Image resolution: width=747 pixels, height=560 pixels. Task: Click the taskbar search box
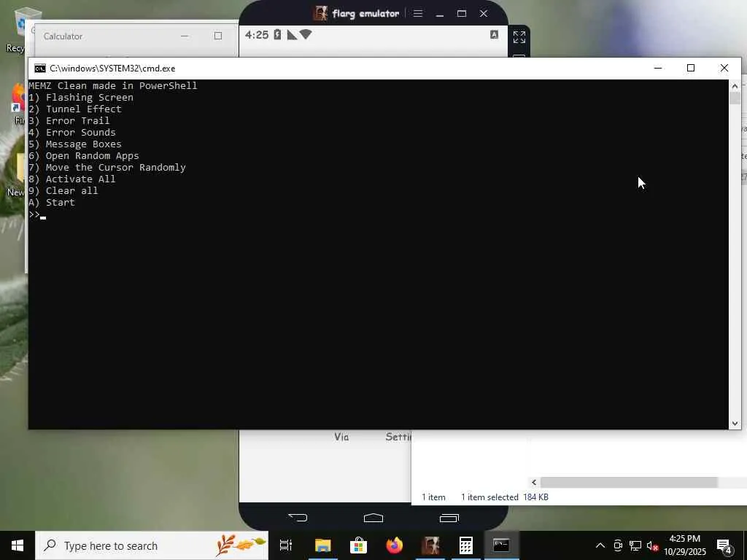[x=152, y=545]
